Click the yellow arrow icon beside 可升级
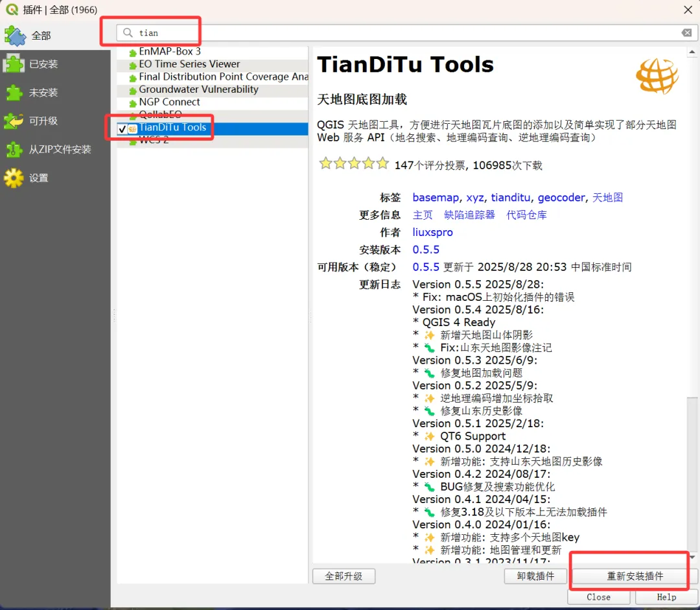This screenshot has height=610, width=700. (14, 121)
